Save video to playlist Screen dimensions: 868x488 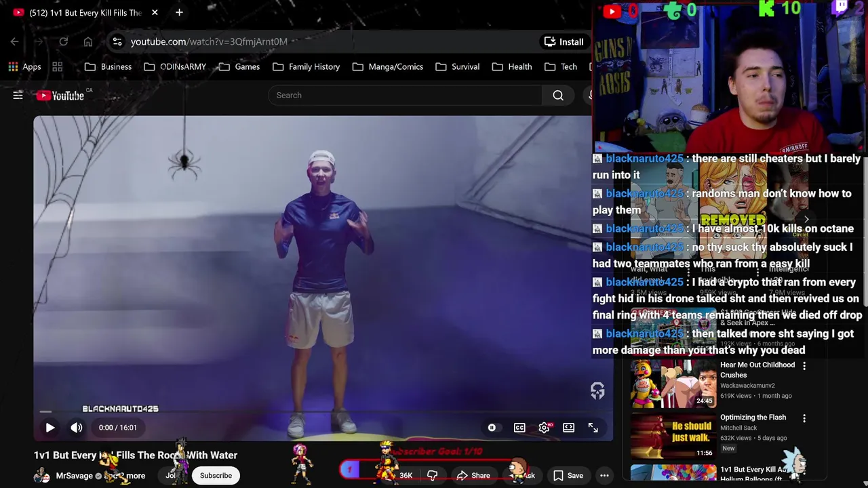point(568,476)
